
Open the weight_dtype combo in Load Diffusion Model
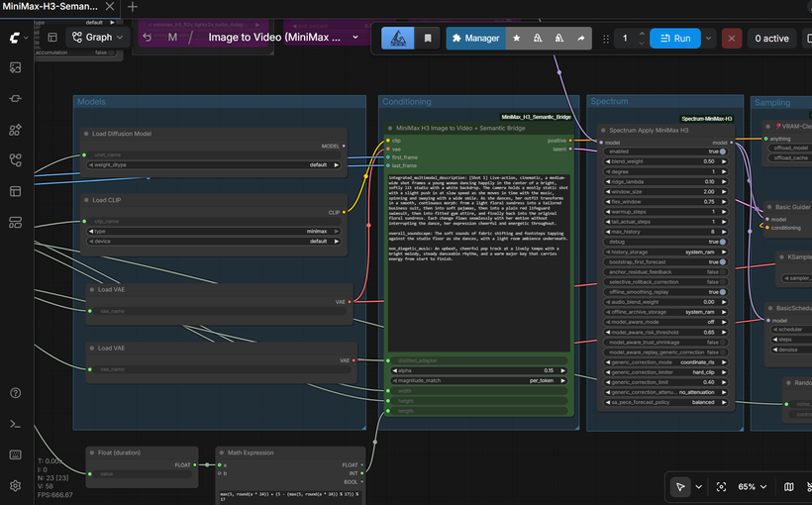click(213, 165)
